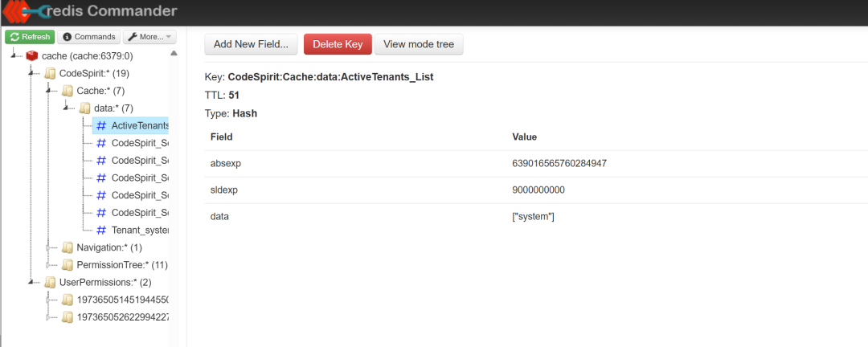Viewport: 868px width, 347px height.
Task: Click the Redis Commander logo
Action: coord(88,11)
